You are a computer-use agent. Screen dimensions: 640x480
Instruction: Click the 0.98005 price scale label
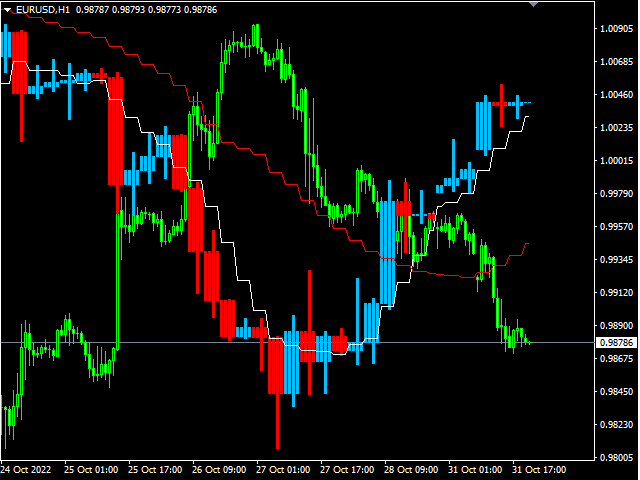tap(616, 458)
